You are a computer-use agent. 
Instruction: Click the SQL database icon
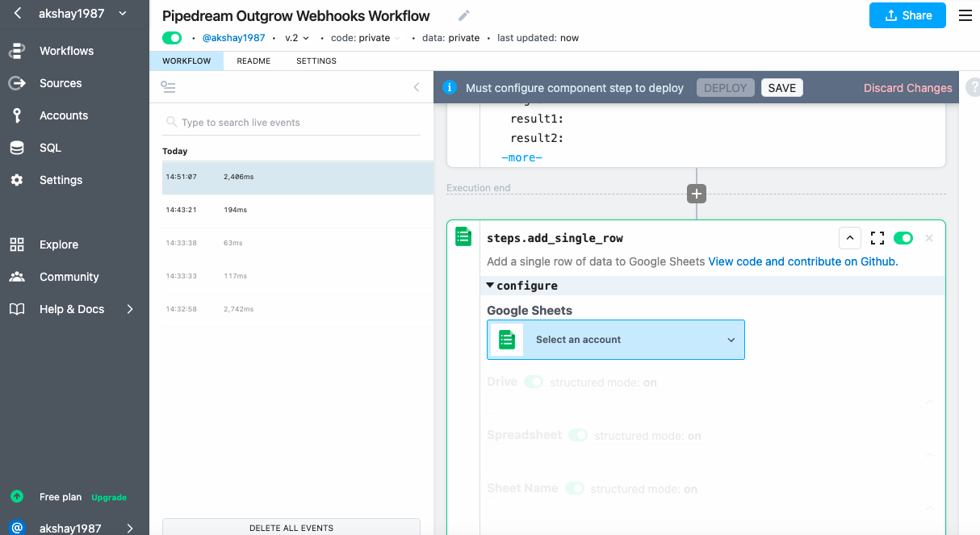coord(17,148)
